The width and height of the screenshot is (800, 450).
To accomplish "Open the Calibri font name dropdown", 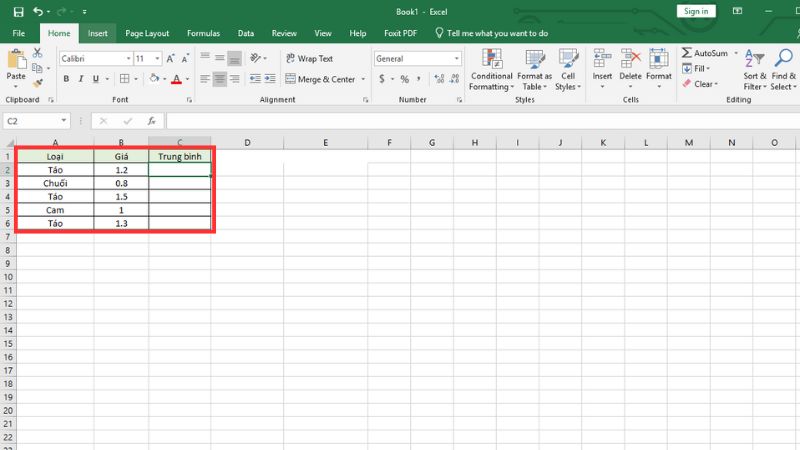I will [128, 59].
